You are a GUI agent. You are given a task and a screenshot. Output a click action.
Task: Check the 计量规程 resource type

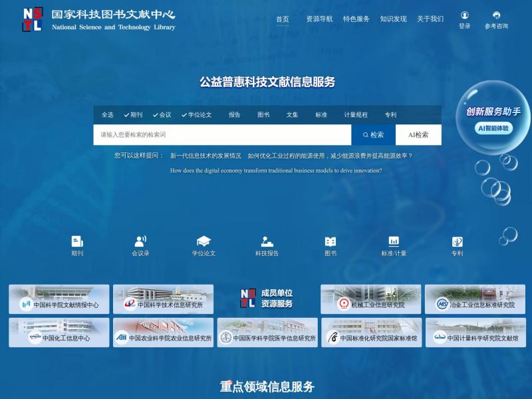[356, 114]
